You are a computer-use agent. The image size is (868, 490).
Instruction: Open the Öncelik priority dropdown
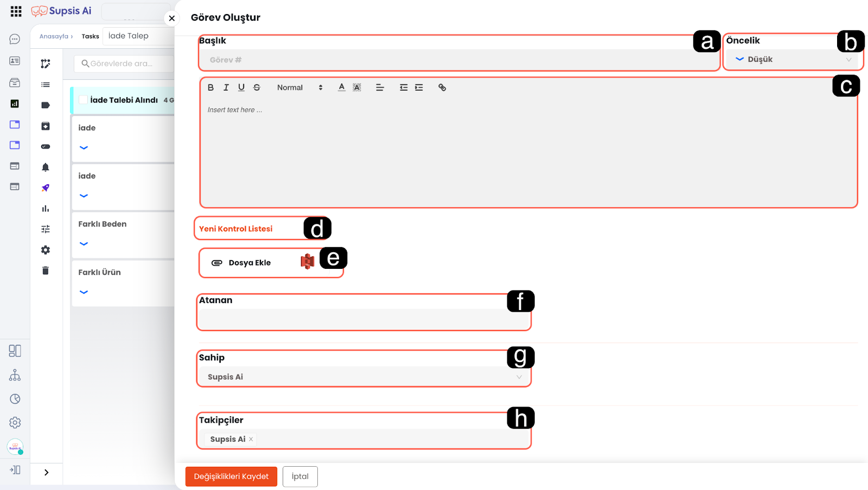click(793, 60)
